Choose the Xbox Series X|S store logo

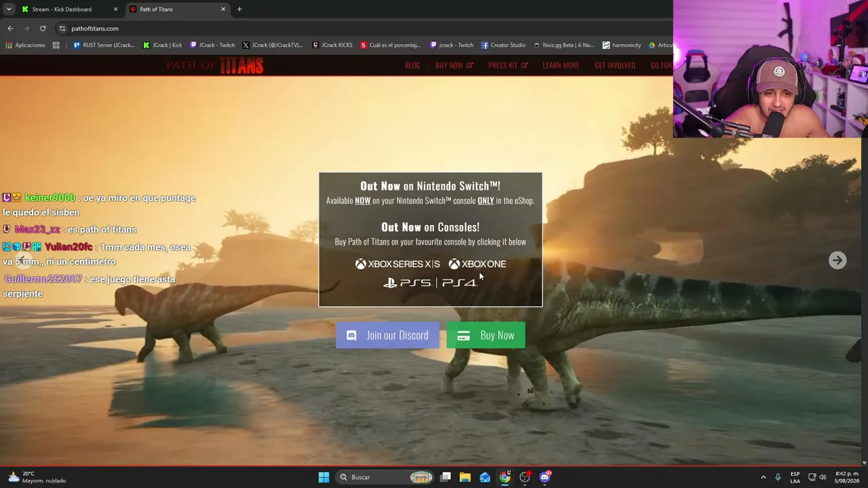397,264
